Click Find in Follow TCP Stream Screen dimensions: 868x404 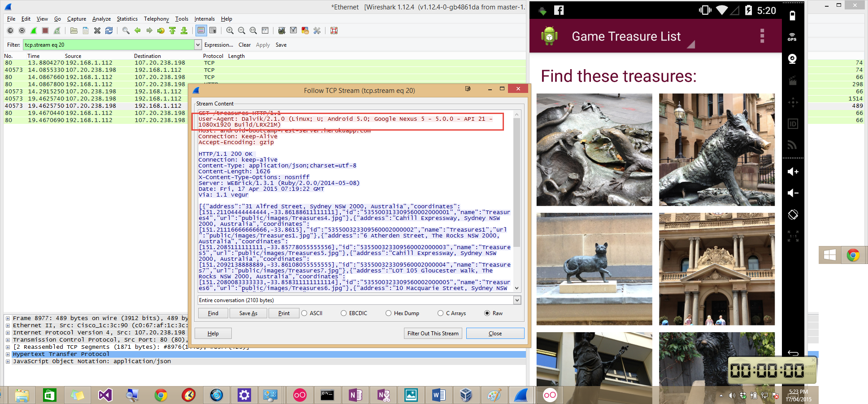(x=213, y=313)
